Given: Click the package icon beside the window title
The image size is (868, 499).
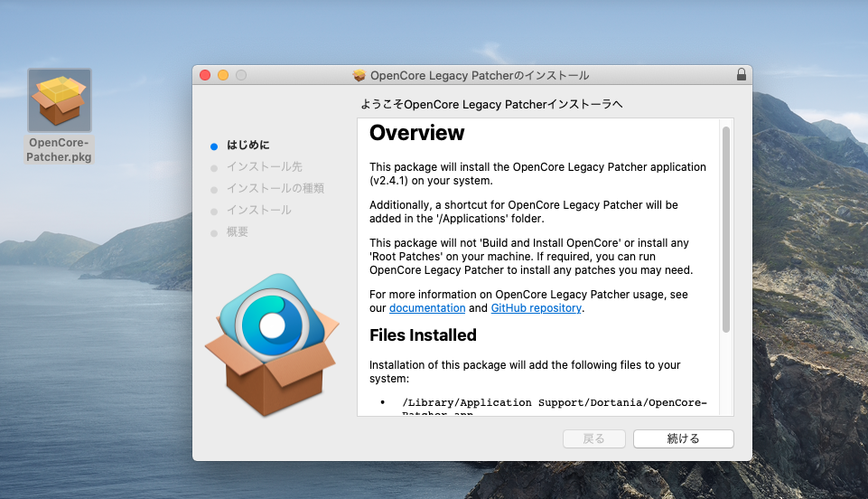Looking at the screenshot, I should [x=359, y=75].
